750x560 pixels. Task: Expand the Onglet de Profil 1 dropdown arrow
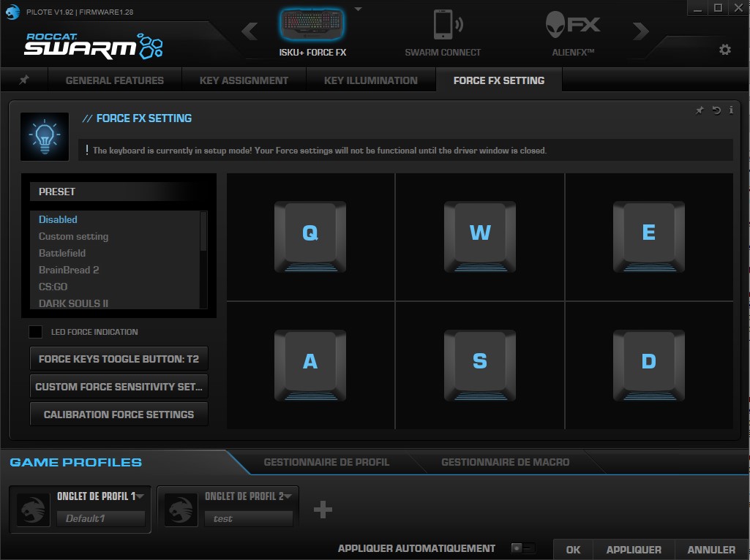140,496
